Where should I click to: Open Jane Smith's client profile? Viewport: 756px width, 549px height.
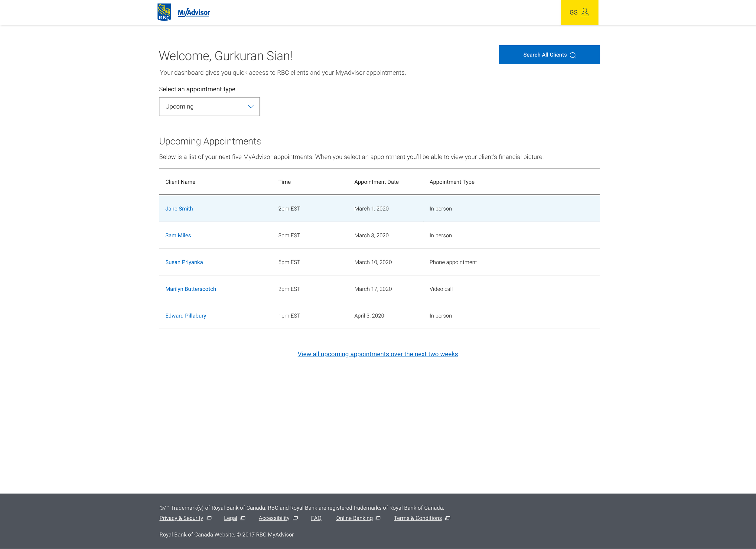tap(179, 209)
